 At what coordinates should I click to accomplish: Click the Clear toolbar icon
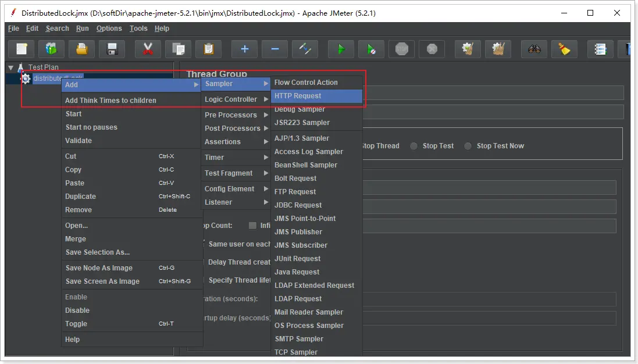(x=468, y=49)
